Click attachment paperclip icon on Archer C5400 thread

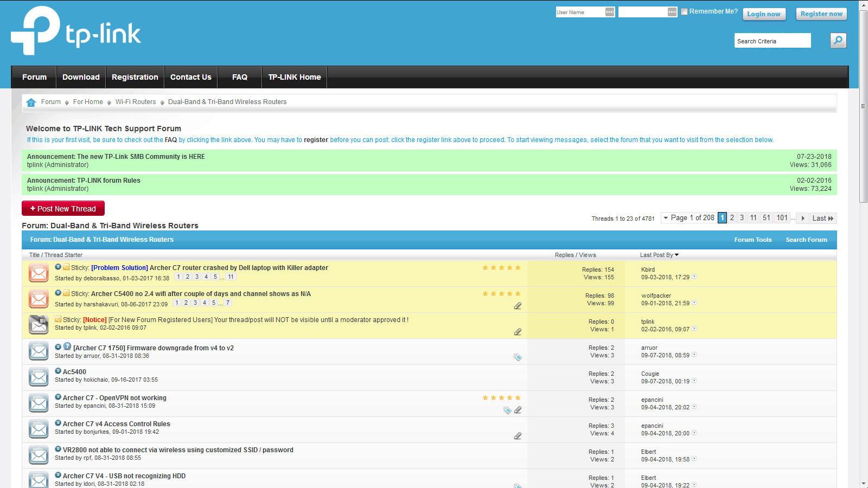point(518,306)
